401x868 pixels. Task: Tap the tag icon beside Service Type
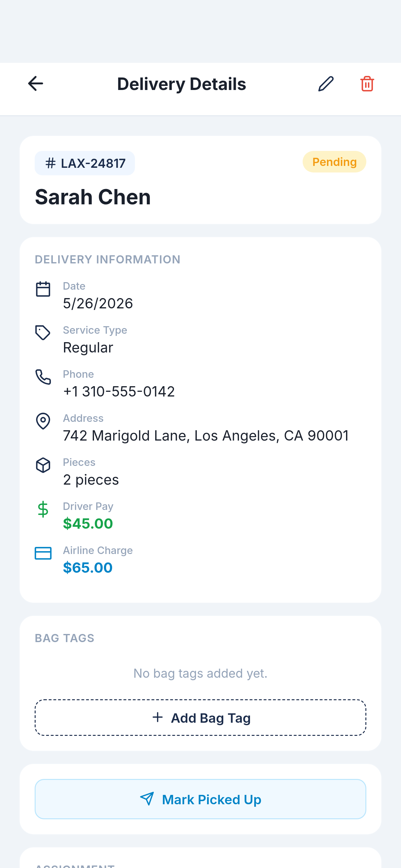tap(43, 333)
